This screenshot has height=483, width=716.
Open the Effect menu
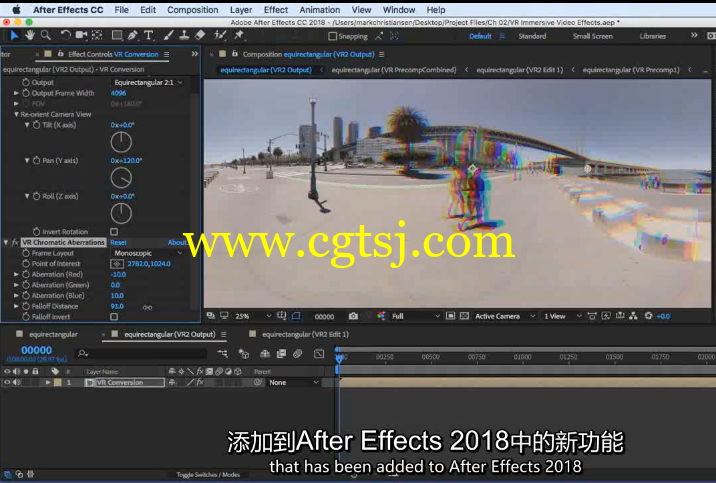point(276,10)
